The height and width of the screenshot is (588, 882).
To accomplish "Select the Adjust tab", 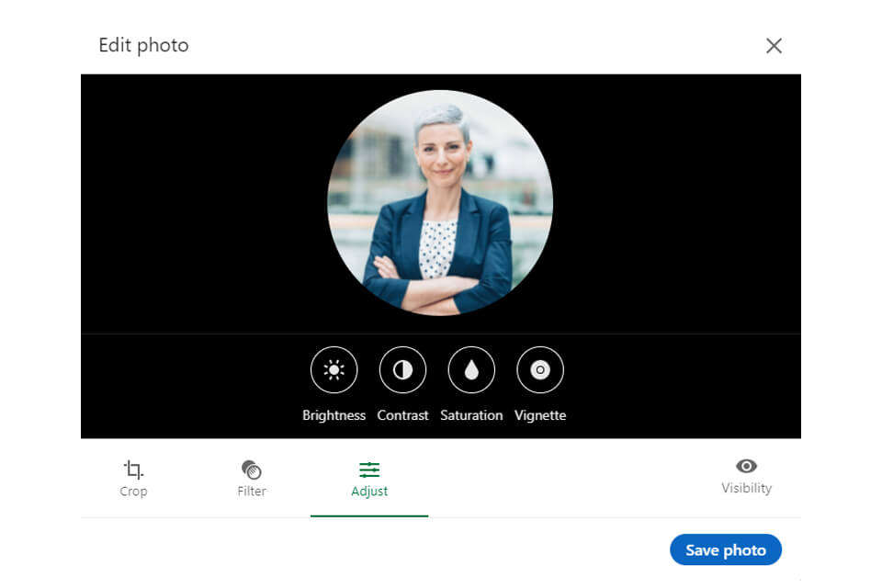I will coord(369,480).
